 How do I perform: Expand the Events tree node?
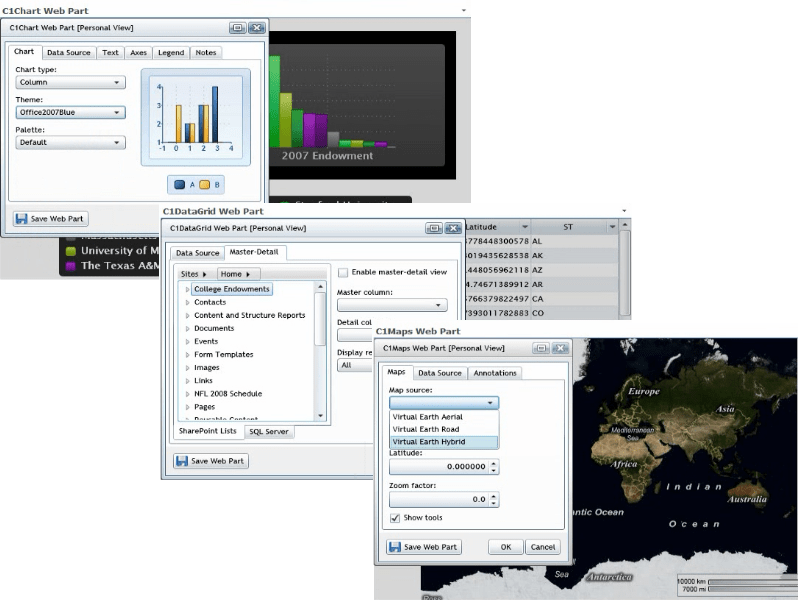point(187,342)
